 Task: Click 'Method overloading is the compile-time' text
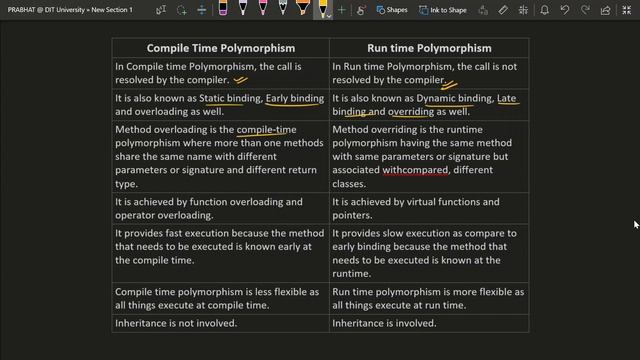(x=206, y=129)
